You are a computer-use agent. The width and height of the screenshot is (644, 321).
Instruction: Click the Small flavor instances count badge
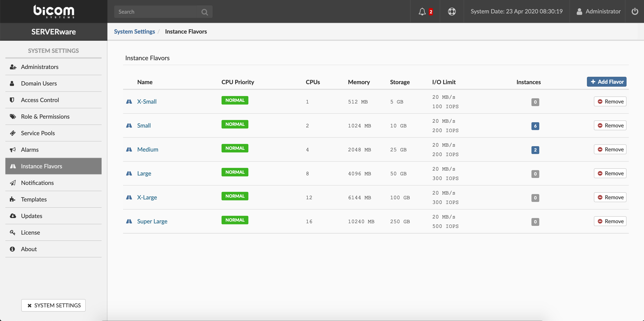[535, 126]
